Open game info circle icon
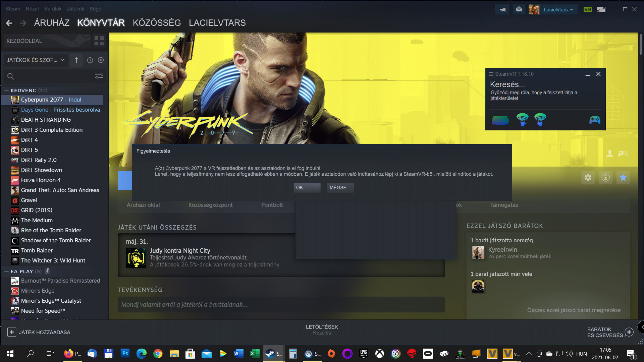644x362 pixels. [605, 178]
